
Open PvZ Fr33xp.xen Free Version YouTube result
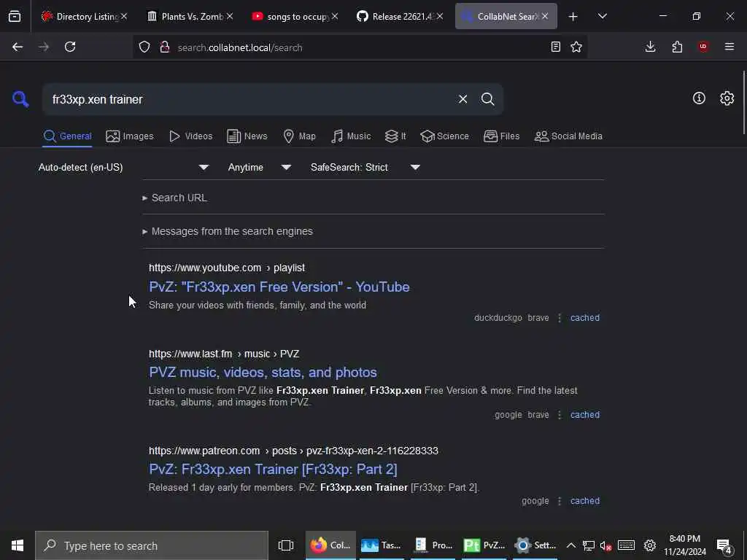[279, 287]
